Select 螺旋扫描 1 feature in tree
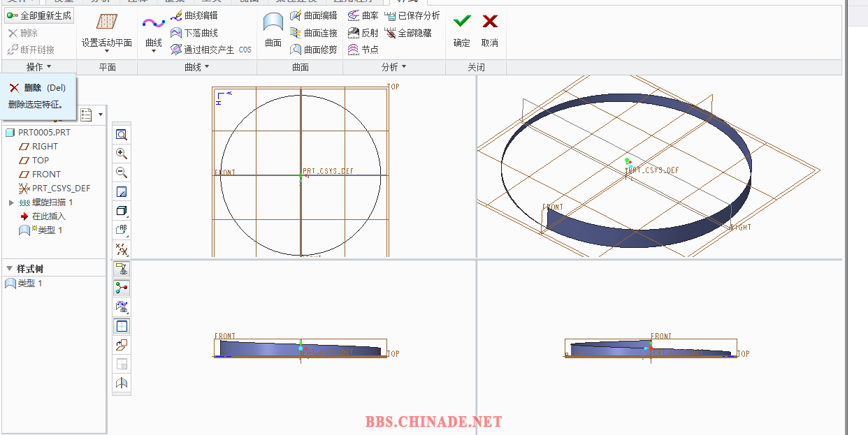Image resolution: width=868 pixels, height=435 pixels. coord(46,202)
